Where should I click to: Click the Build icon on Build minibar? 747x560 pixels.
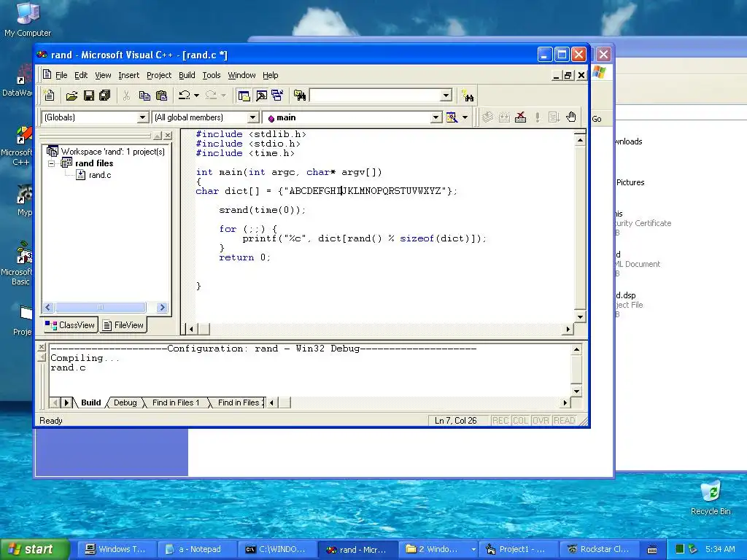[x=504, y=117]
